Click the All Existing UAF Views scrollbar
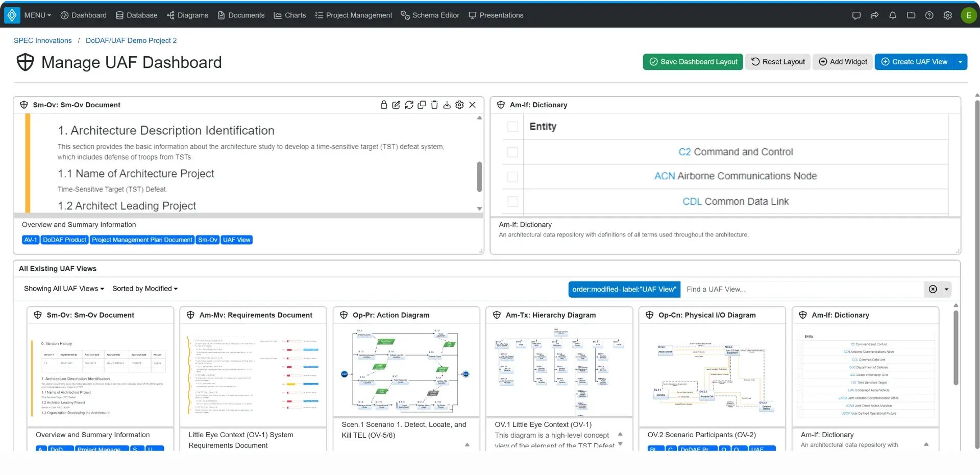Viewport: 980px width, 475px height. click(956, 347)
